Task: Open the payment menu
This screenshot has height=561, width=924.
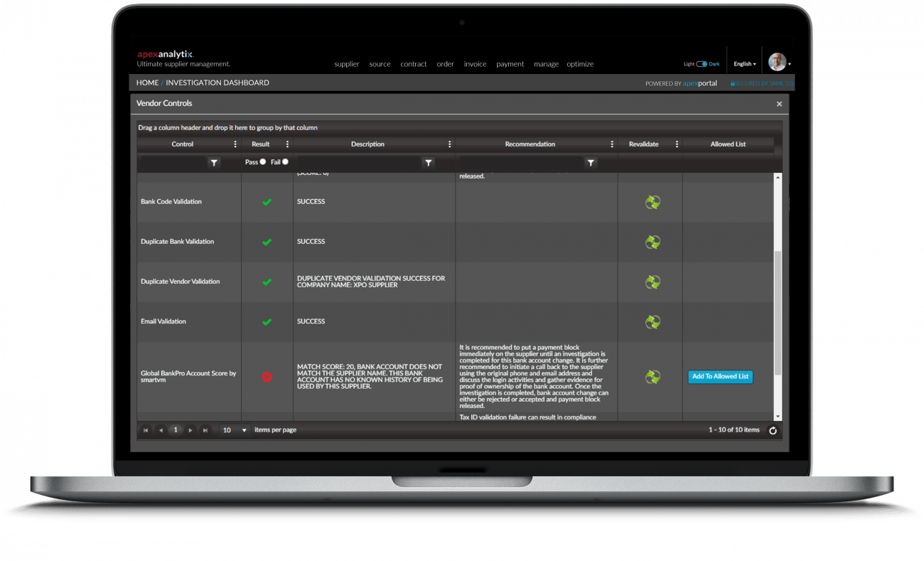Action: (x=510, y=64)
